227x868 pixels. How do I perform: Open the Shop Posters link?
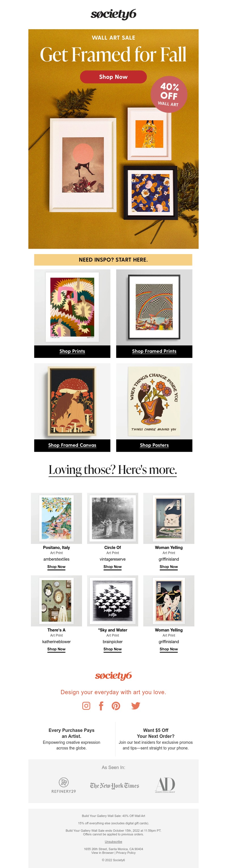click(154, 445)
